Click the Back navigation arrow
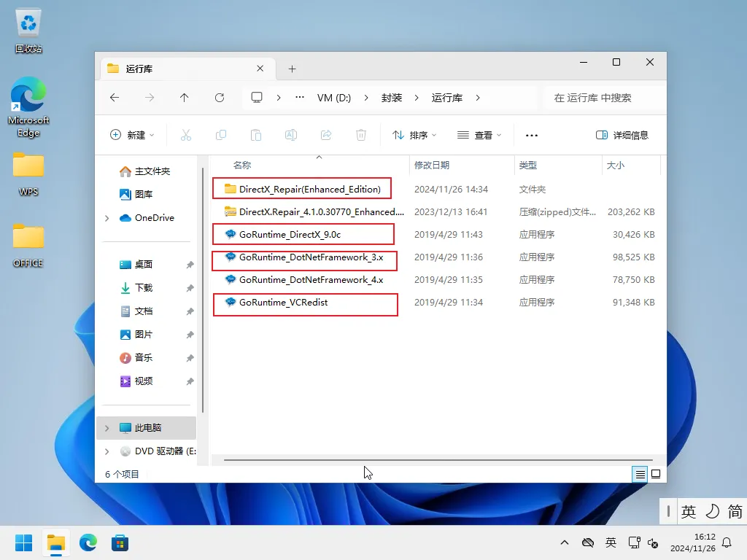The image size is (747, 560). coord(115,98)
